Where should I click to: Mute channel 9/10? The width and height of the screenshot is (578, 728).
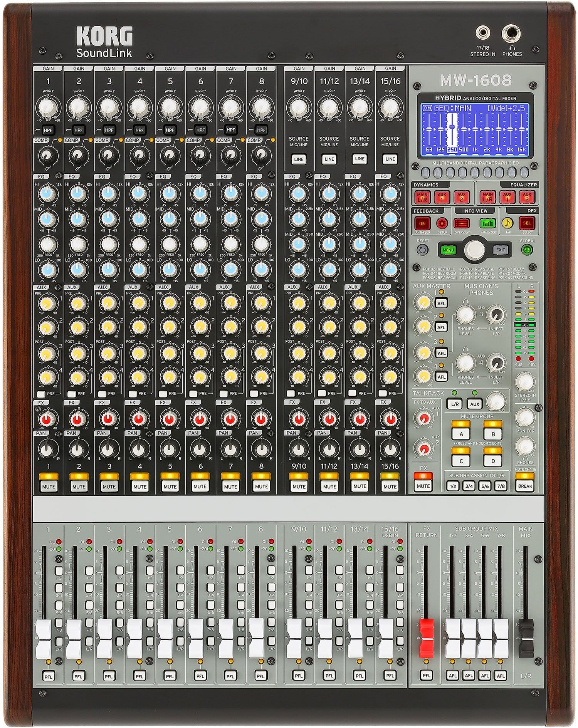[299, 486]
